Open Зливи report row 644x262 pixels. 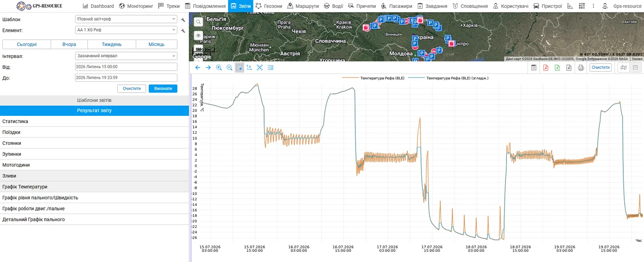[94, 176]
